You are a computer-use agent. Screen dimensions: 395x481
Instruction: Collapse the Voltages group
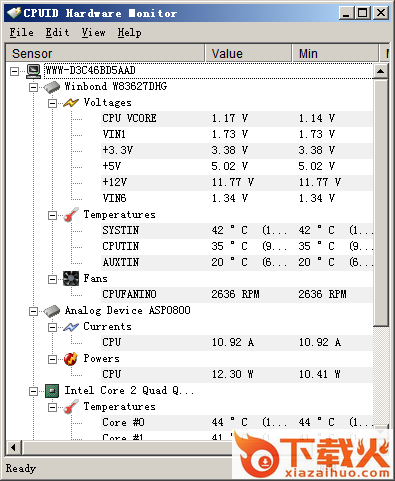pos(52,103)
